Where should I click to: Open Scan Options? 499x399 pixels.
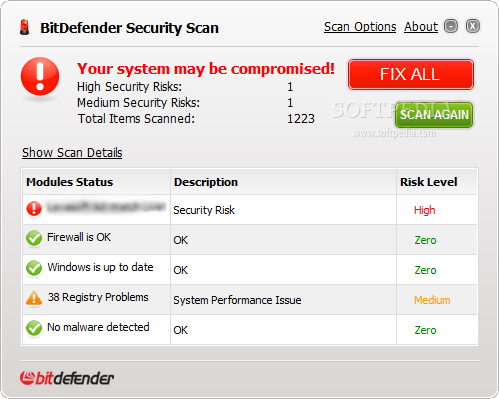click(360, 27)
